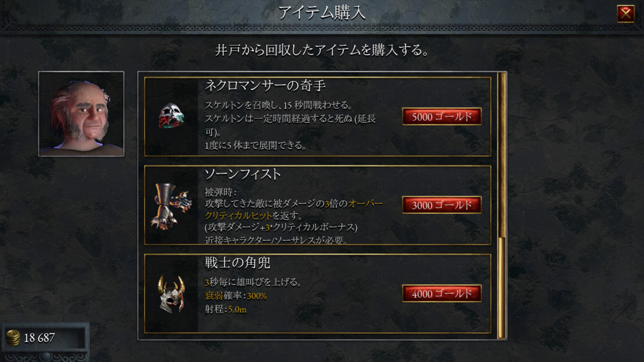Click the item list scrollbar
The image size is (644, 362).
pos(501,205)
